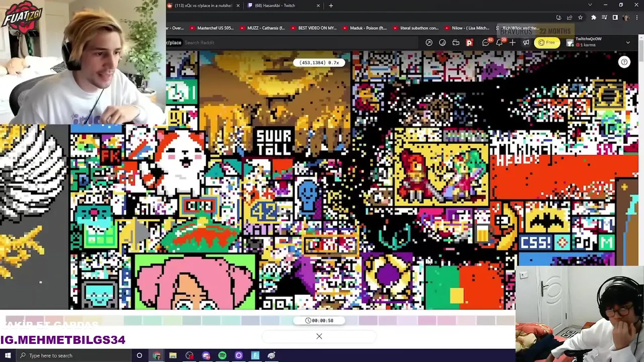Click the CSS! pixel art on canvas
The image size is (644, 362).
coord(536,243)
